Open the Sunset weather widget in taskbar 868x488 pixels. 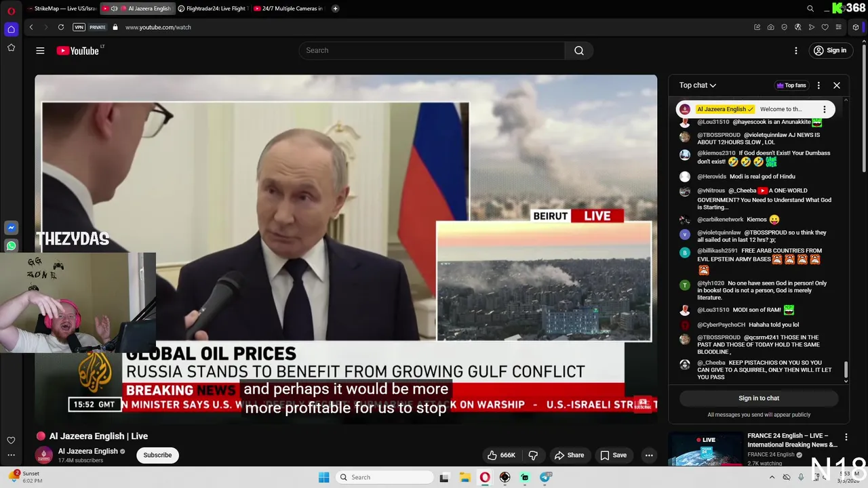(26, 477)
